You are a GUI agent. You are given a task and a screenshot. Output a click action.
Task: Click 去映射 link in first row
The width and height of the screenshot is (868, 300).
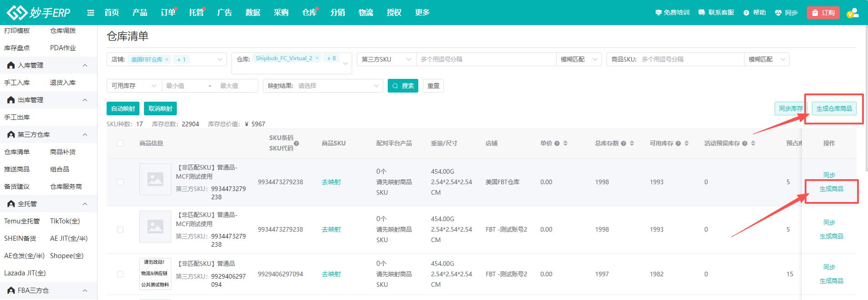(331, 182)
